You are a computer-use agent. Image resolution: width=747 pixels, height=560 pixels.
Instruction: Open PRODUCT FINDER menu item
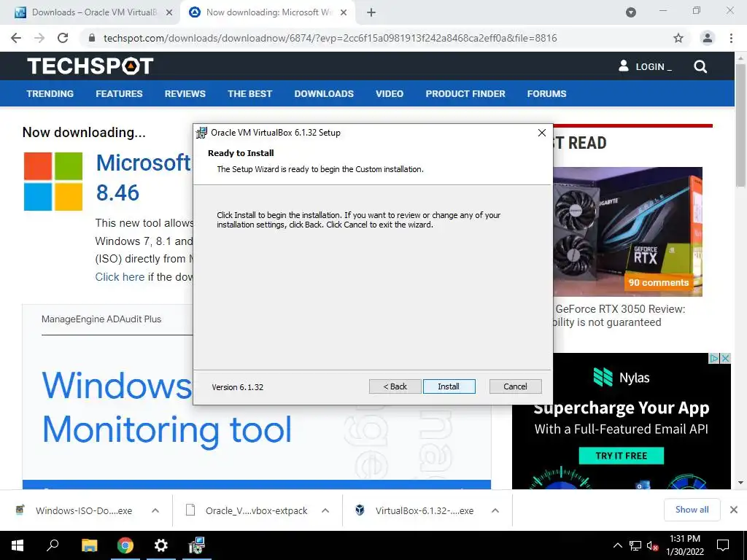(465, 94)
